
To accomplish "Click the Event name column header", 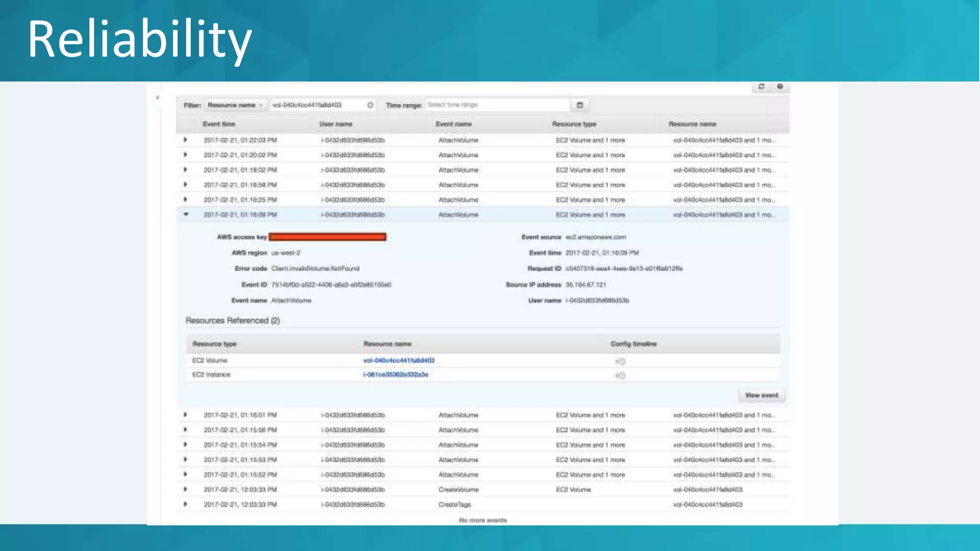I will [x=453, y=124].
